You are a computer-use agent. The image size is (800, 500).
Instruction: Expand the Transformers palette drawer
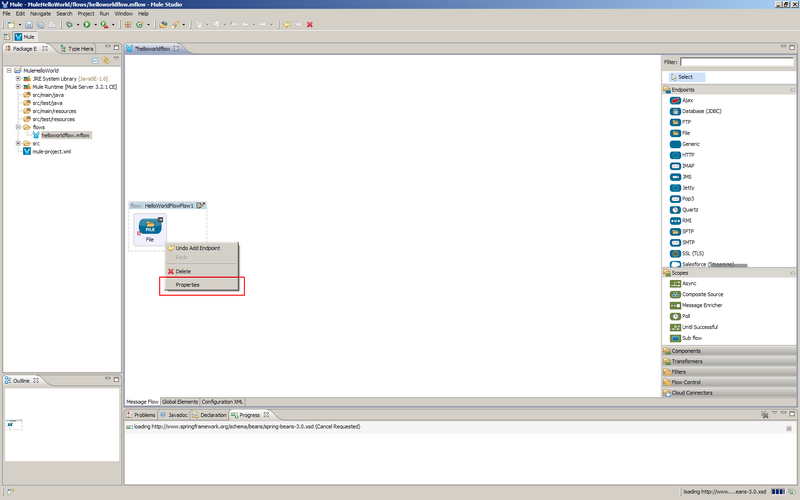729,361
